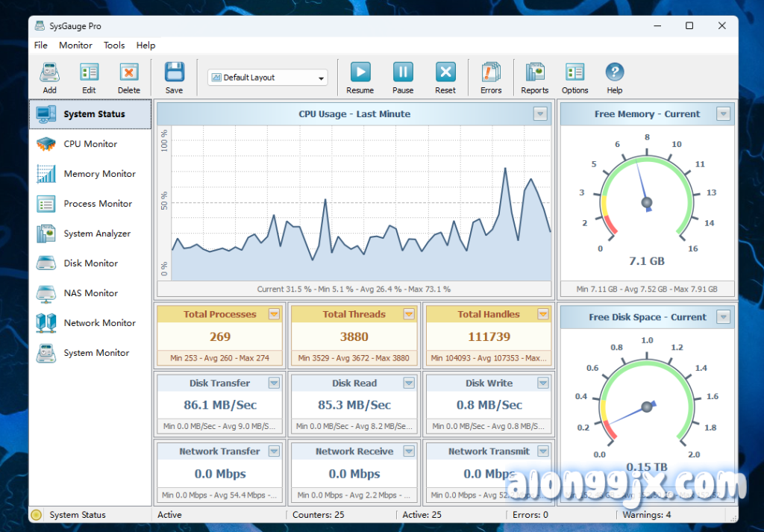Click the Delete toolbar icon
Screen dimensions: 764x532
tap(128, 73)
